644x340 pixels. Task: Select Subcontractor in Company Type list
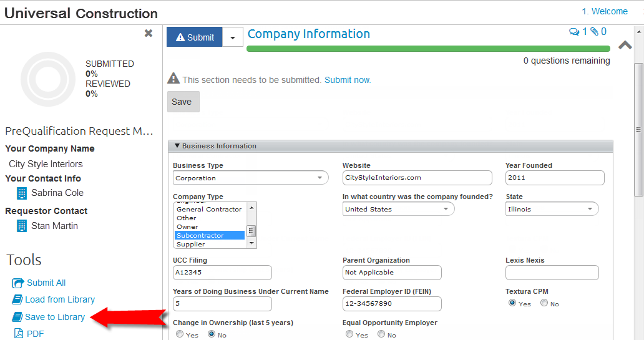pos(209,235)
